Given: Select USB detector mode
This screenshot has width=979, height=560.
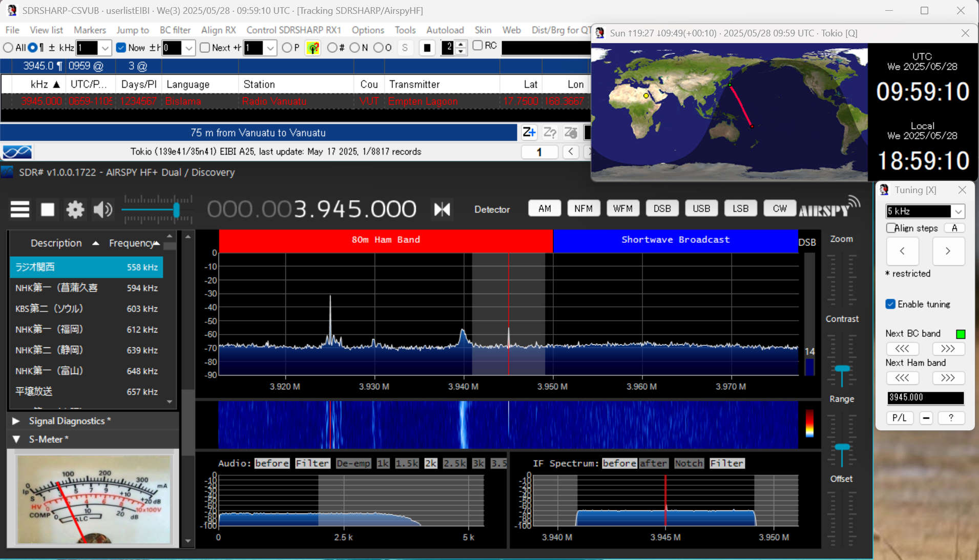Looking at the screenshot, I should [701, 209].
